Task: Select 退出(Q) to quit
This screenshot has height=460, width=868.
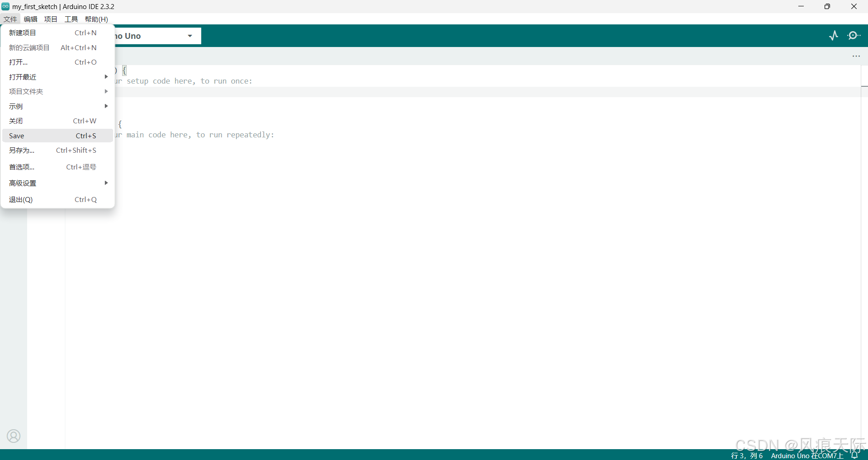Action: coord(57,199)
